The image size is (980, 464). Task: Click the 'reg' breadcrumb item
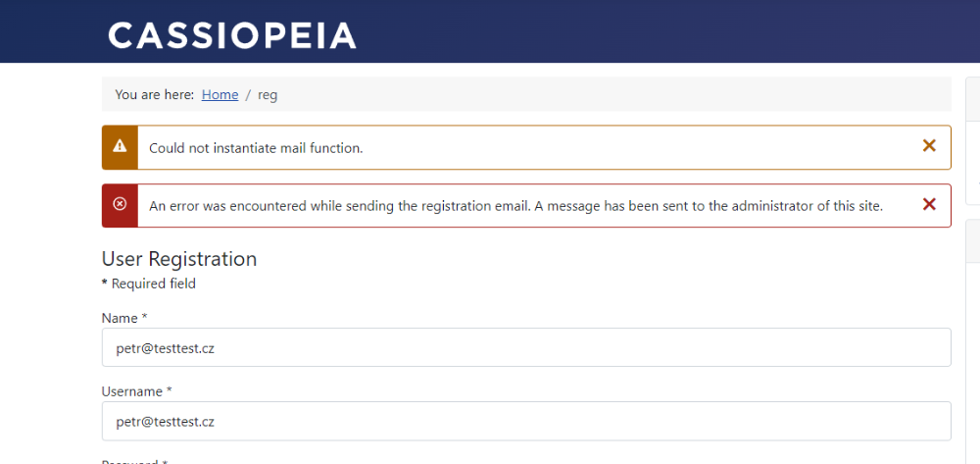tap(268, 95)
